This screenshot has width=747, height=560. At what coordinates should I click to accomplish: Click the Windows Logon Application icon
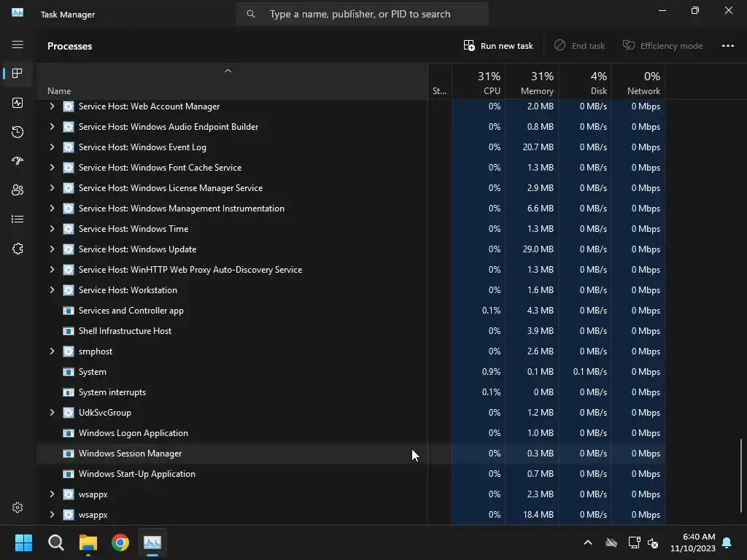pyautogui.click(x=69, y=433)
